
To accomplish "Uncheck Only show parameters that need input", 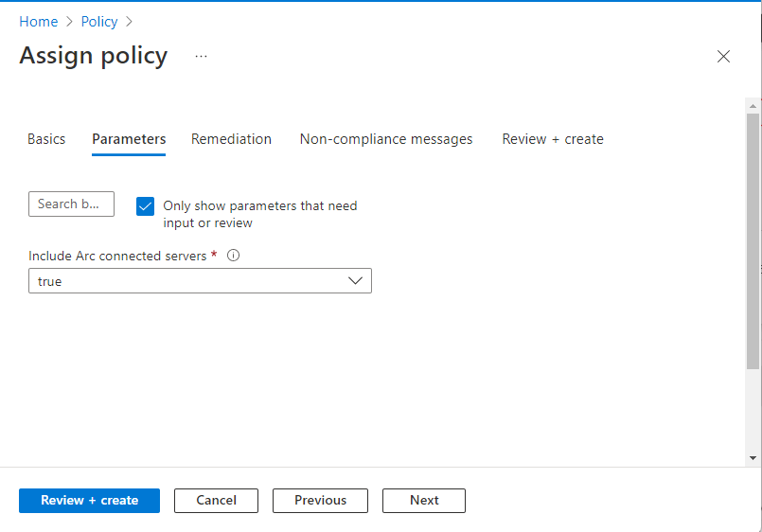I will coord(146,206).
